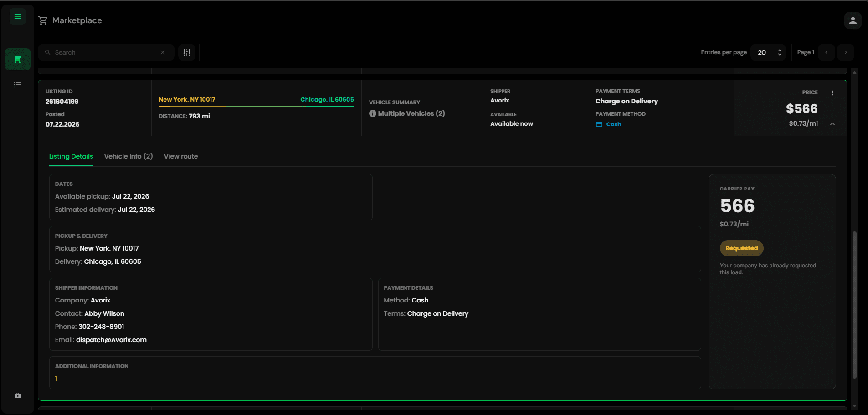This screenshot has height=415, width=868.
Task: Go to the next page arrow
Action: pyautogui.click(x=846, y=52)
